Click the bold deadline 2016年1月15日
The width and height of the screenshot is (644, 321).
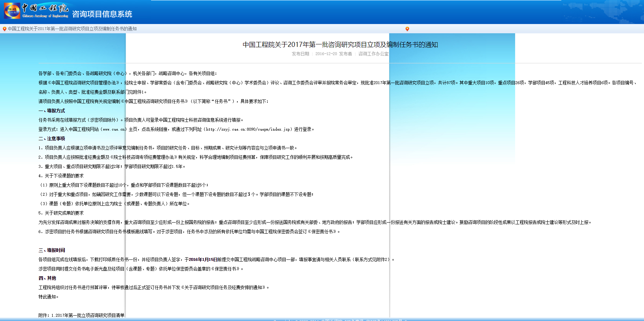tap(203, 260)
